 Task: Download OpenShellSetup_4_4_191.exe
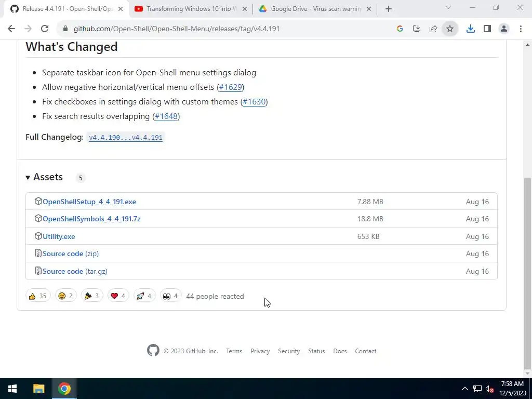(x=89, y=202)
